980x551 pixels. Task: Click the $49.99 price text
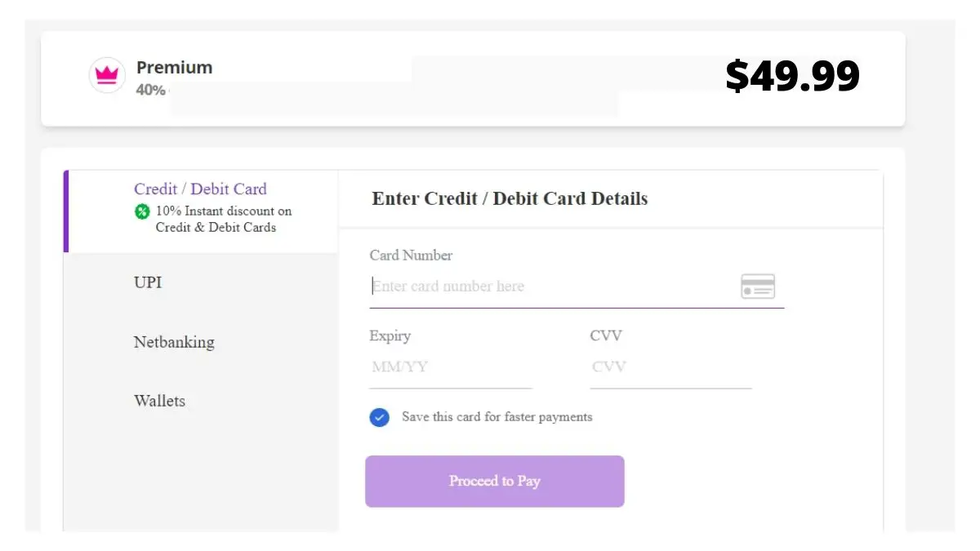click(x=793, y=76)
